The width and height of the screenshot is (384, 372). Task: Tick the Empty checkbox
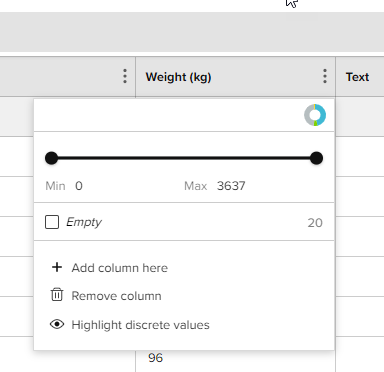[52, 222]
